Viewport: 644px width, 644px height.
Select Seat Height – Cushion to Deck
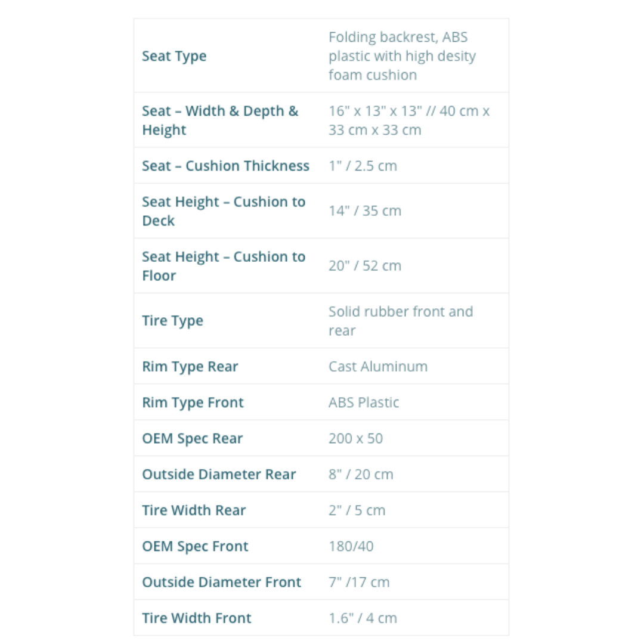[223, 211]
